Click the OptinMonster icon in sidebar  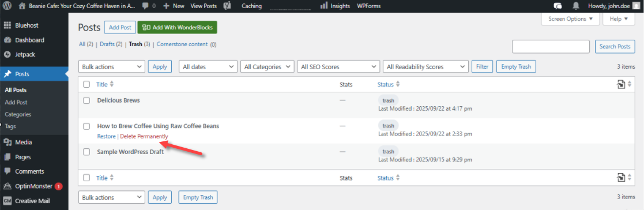tap(7, 186)
